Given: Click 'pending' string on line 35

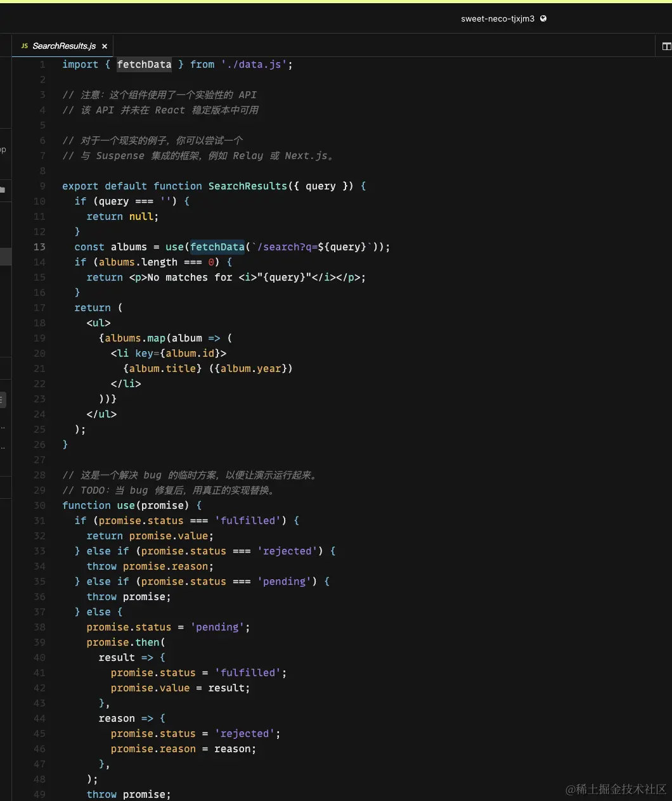Looking at the screenshot, I should point(285,582).
